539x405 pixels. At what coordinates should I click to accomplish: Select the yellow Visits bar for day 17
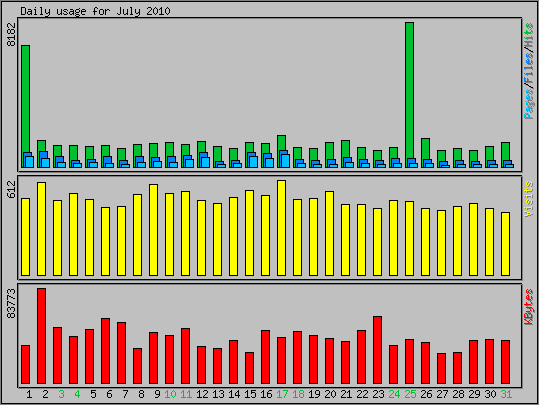click(x=282, y=228)
